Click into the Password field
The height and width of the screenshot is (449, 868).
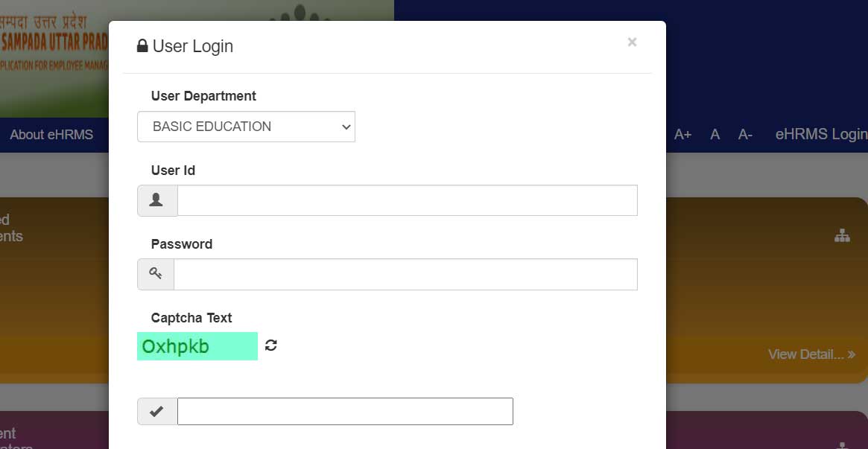[405, 274]
